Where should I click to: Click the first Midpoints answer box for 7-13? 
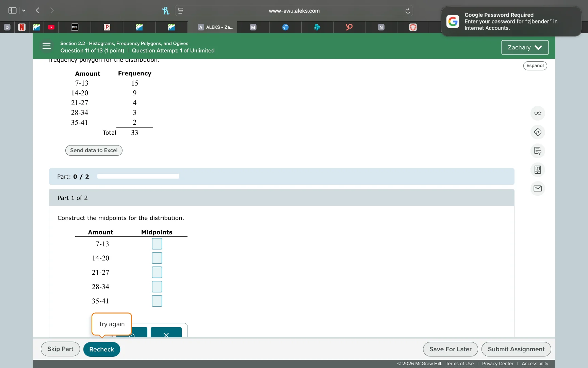pyautogui.click(x=157, y=244)
